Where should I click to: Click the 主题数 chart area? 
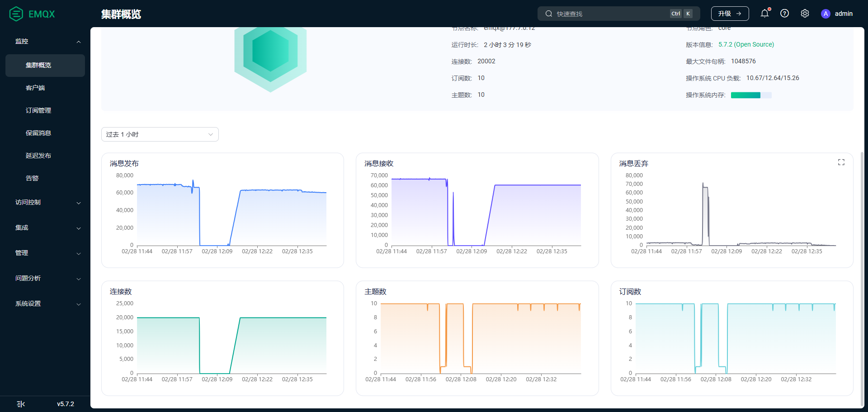coord(481,339)
